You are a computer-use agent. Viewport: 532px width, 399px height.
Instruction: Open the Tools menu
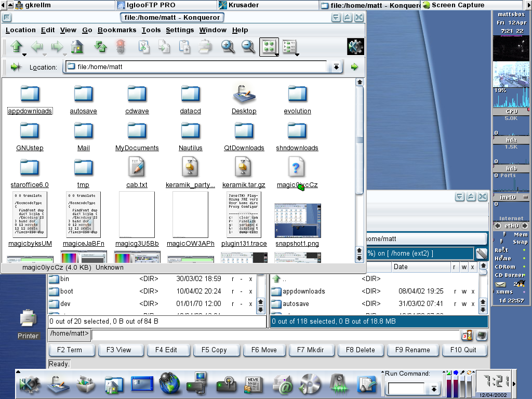coord(151,30)
